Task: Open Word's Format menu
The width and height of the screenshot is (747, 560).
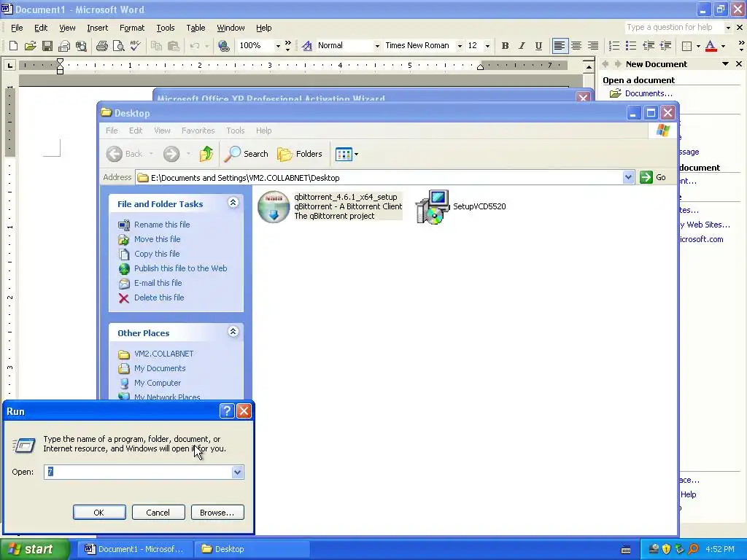Action: 132,28
